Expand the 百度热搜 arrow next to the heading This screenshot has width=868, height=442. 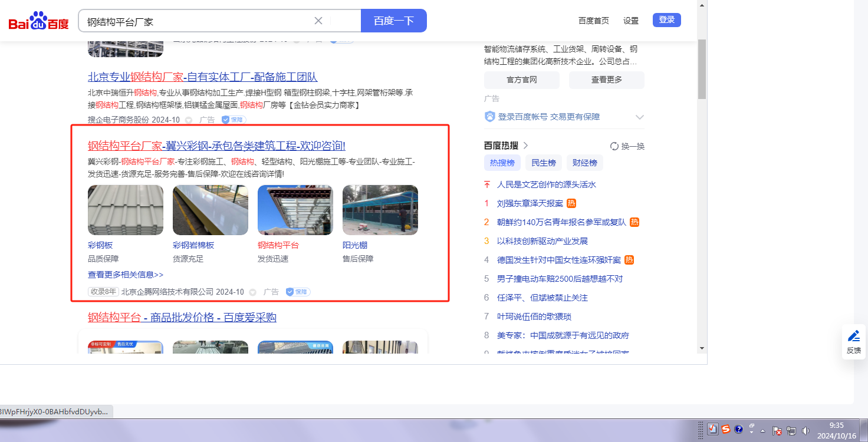click(525, 146)
